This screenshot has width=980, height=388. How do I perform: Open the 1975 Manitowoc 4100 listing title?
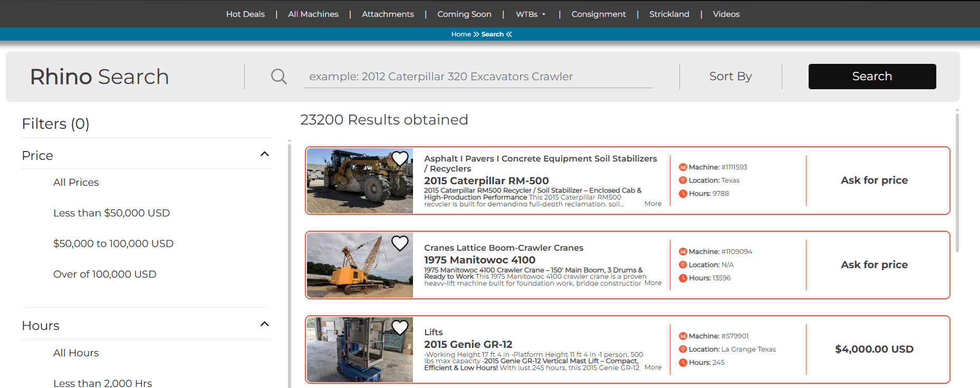tap(479, 260)
